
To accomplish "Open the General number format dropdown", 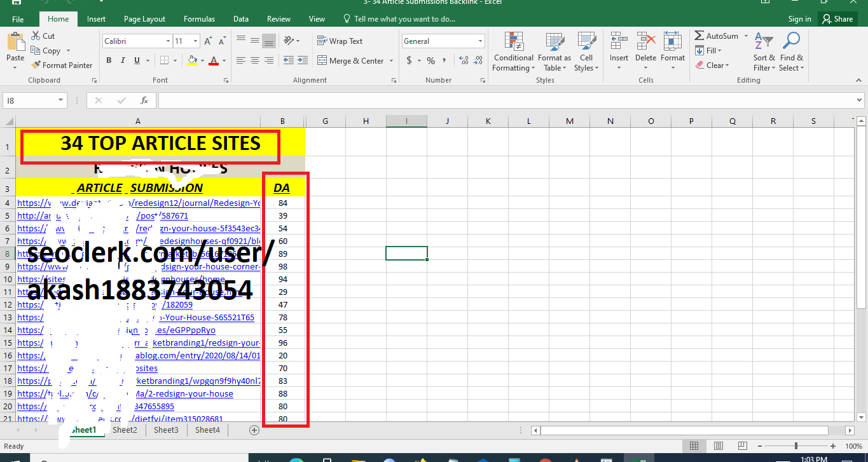I will (480, 41).
